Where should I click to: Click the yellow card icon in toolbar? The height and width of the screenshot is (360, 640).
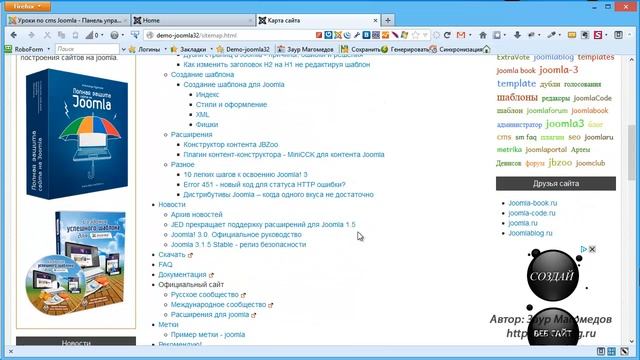point(572,35)
